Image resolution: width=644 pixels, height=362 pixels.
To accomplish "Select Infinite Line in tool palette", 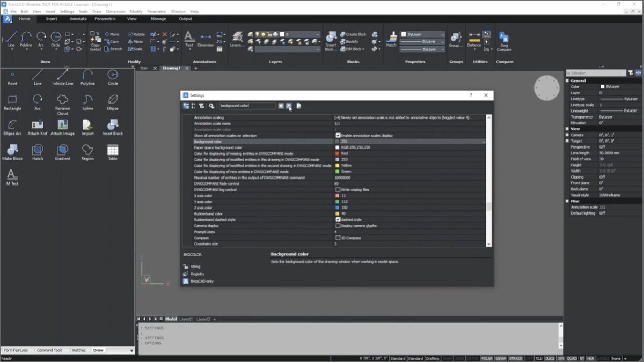I will pos(62,78).
